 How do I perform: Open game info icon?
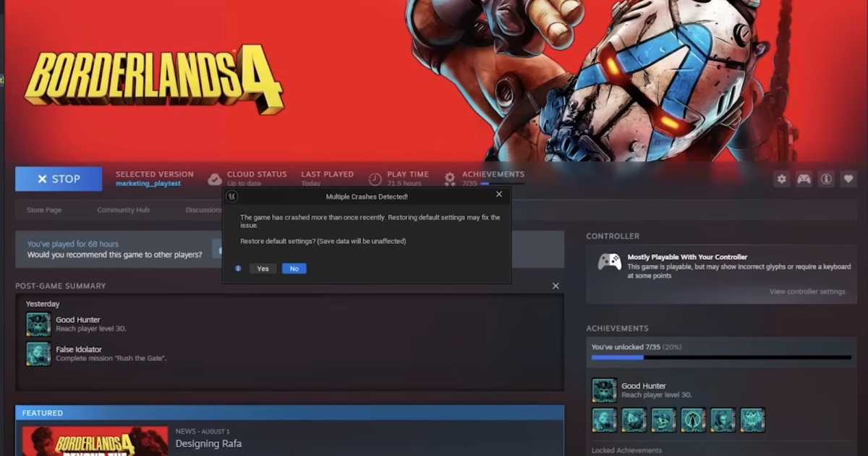[x=826, y=179]
